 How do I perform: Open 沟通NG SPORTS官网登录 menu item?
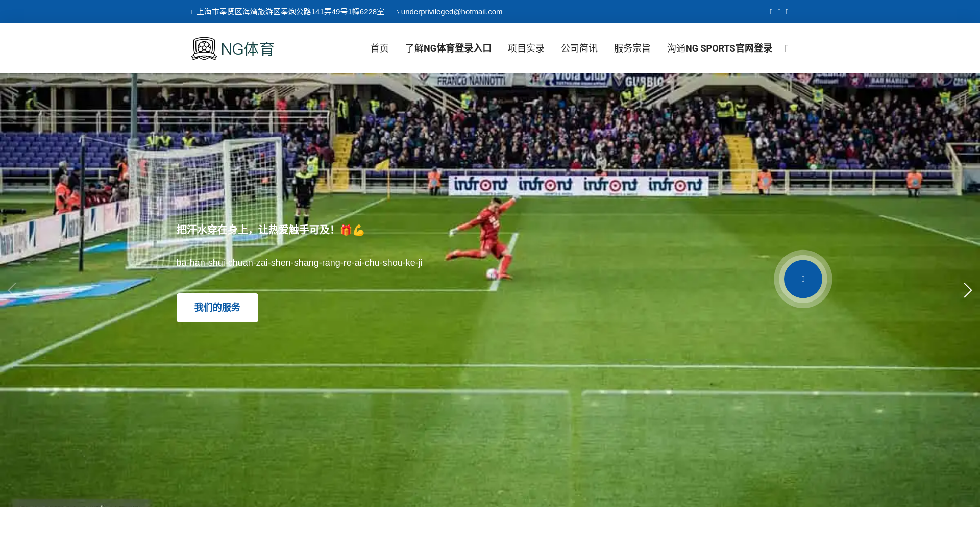pyautogui.click(x=719, y=48)
